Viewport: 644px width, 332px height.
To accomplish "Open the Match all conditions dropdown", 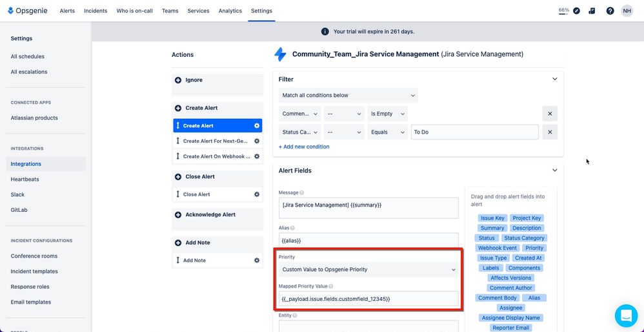I will (348, 96).
